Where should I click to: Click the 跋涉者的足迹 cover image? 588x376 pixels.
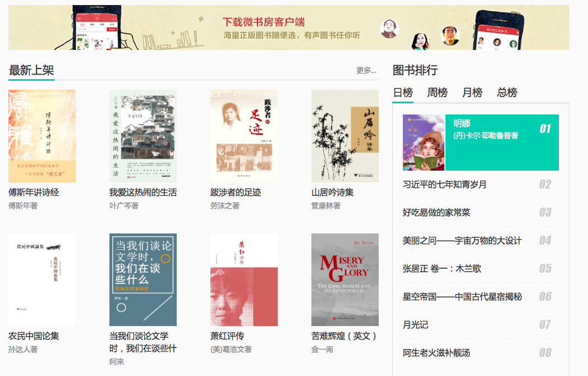[x=244, y=136]
